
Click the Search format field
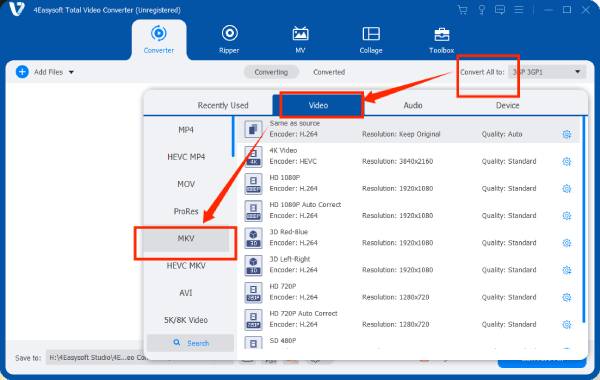click(191, 343)
